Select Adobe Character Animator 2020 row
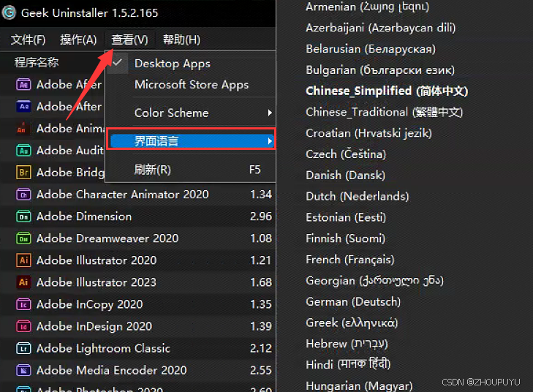Image resolution: width=533 pixels, height=392 pixels. coord(137,195)
